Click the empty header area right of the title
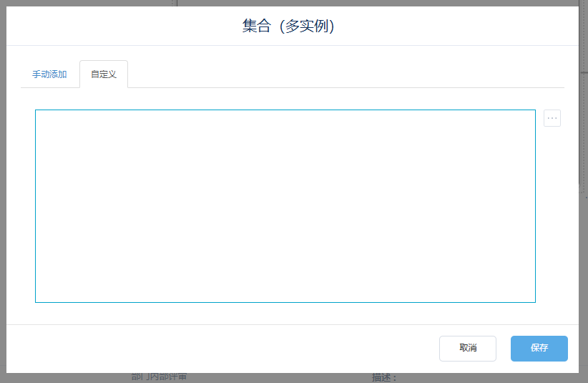This screenshot has width=588, height=383. [465, 26]
